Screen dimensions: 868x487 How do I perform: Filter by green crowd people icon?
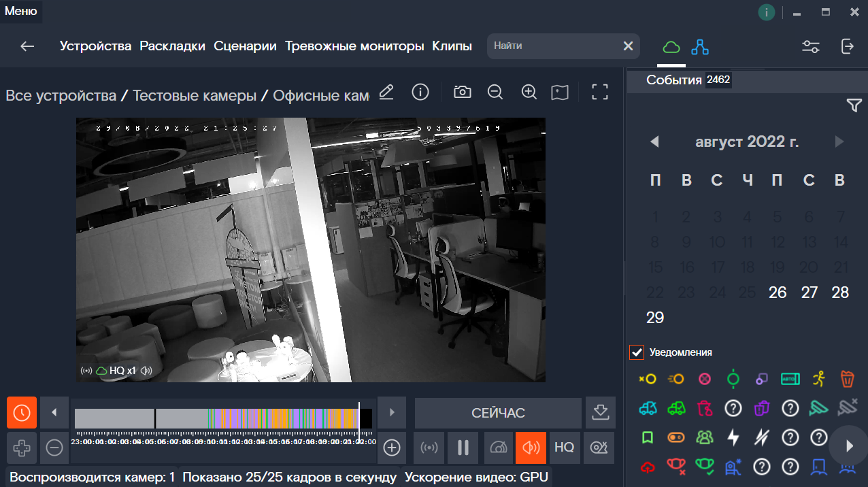[x=705, y=437]
